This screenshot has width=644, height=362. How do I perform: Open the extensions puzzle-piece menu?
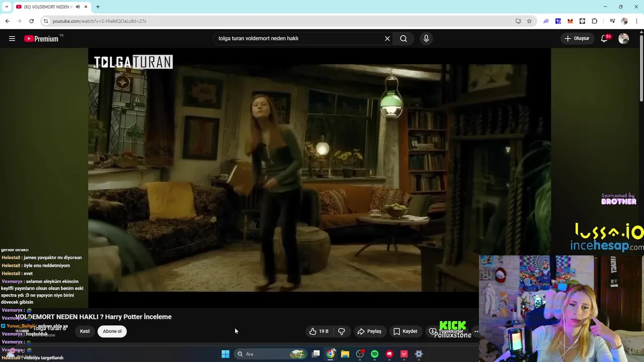click(594, 21)
